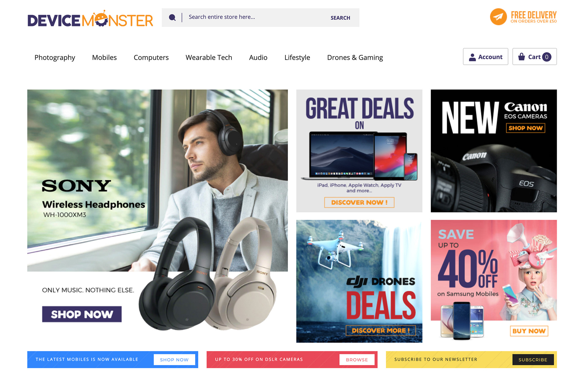Click the black SUBSCRIBE newsletter button
Image resolution: width=588 pixels, height=381 pixels.
533,360
